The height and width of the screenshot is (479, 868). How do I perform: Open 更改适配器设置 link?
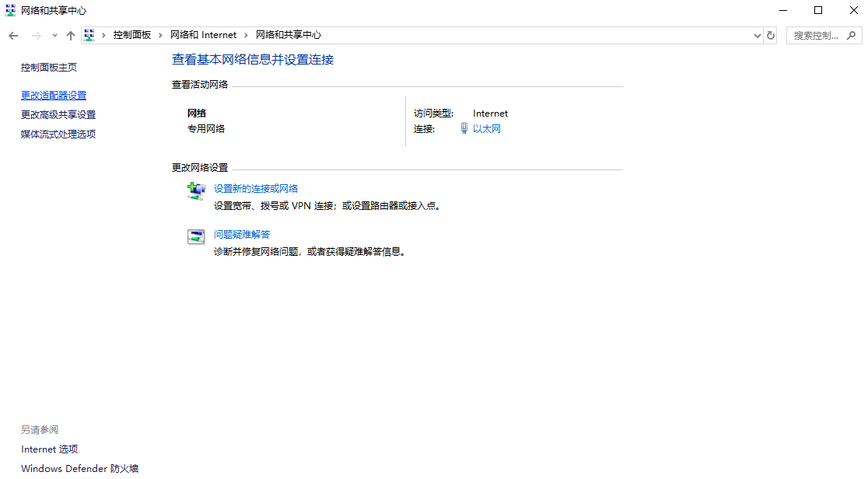point(54,96)
